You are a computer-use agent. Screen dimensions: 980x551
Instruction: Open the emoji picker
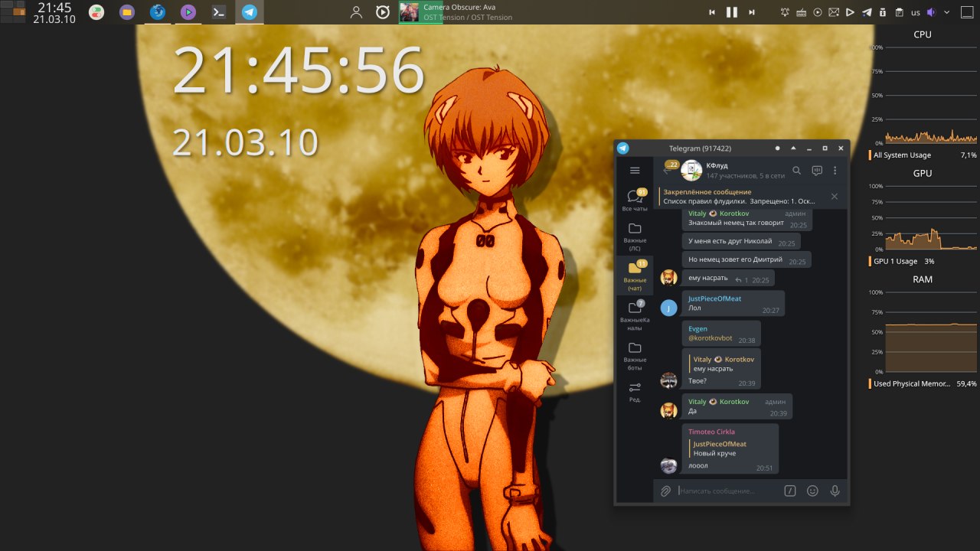click(812, 491)
